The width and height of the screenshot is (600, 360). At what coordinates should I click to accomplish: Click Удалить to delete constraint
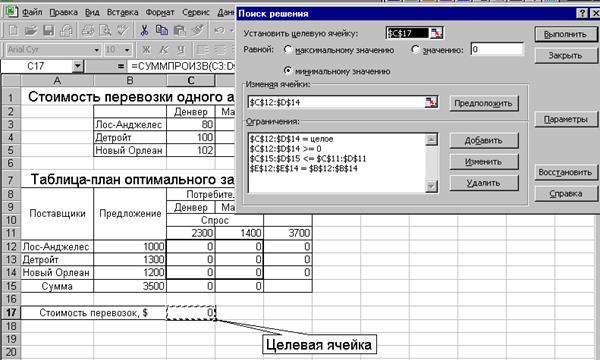tap(484, 183)
